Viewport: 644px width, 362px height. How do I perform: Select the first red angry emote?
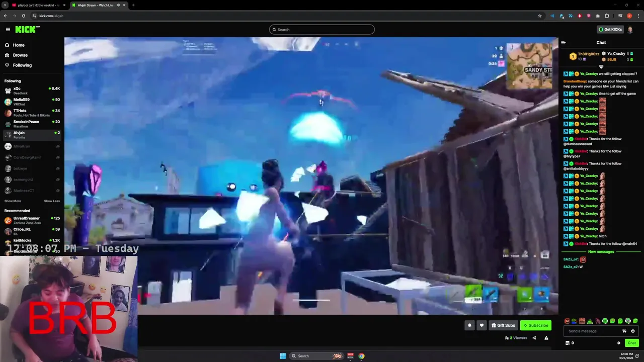(x=567, y=321)
